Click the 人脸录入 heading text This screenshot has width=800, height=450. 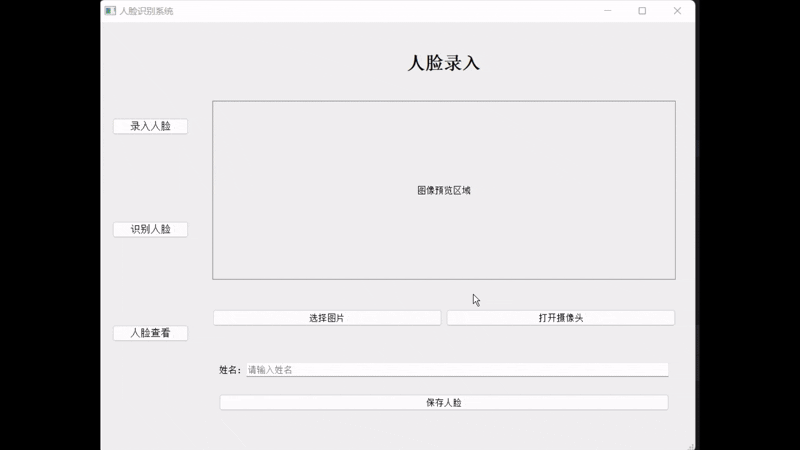[x=444, y=63]
